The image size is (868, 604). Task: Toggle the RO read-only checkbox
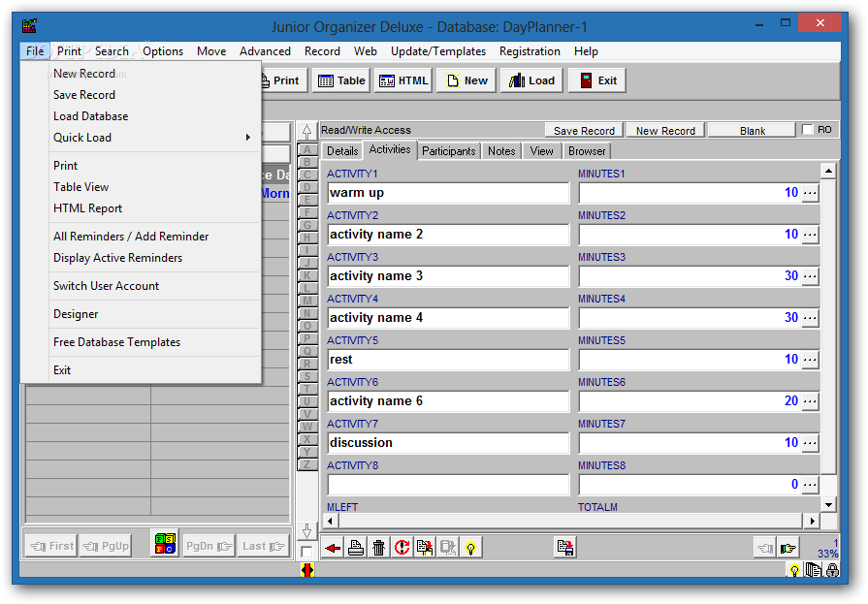(808, 130)
